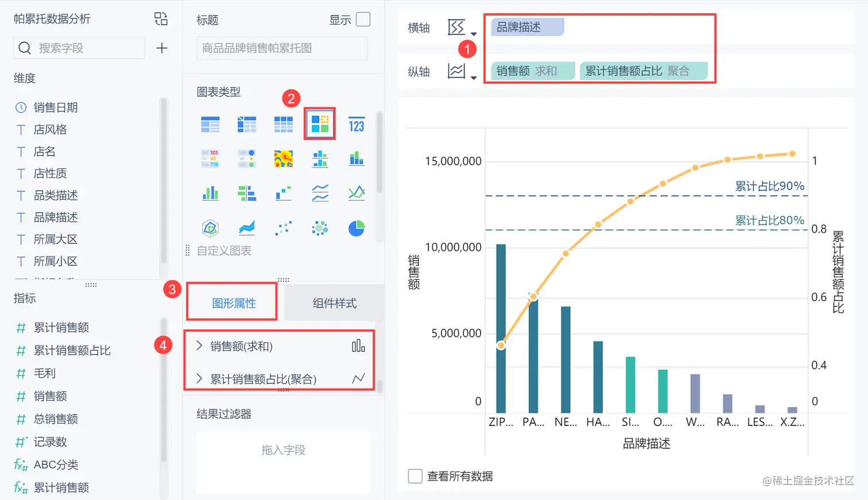Select the heat map chart type icon
868x500 pixels.
[284, 159]
